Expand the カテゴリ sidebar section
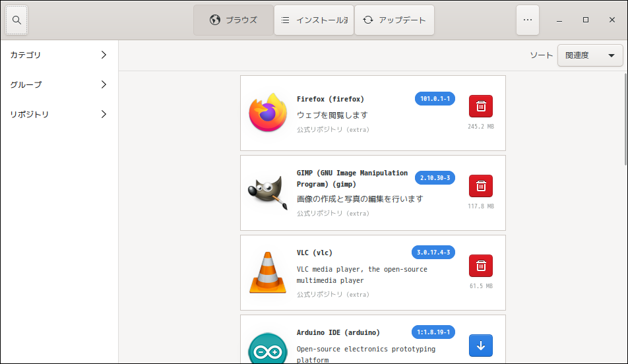Image resolution: width=628 pixels, height=364 pixels. [x=59, y=55]
